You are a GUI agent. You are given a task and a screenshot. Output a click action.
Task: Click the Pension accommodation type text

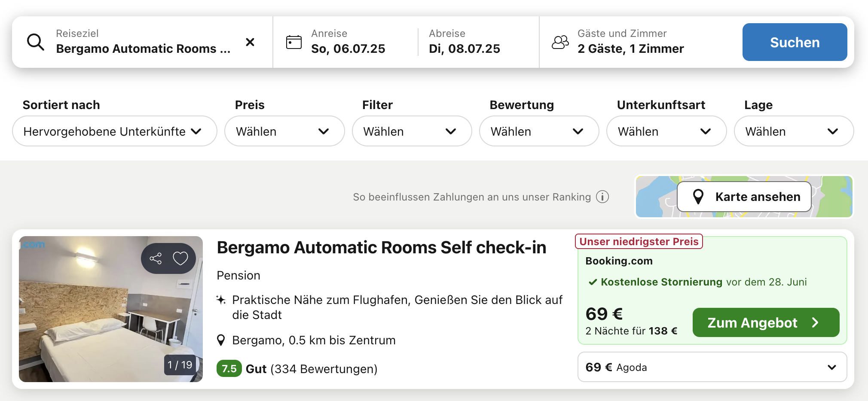(238, 276)
